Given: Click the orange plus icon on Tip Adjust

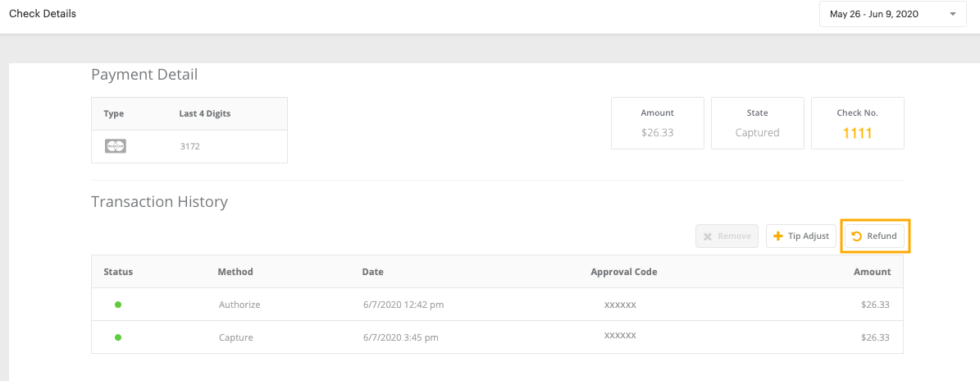Looking at the screenshot, I should [x=778, y=236].
